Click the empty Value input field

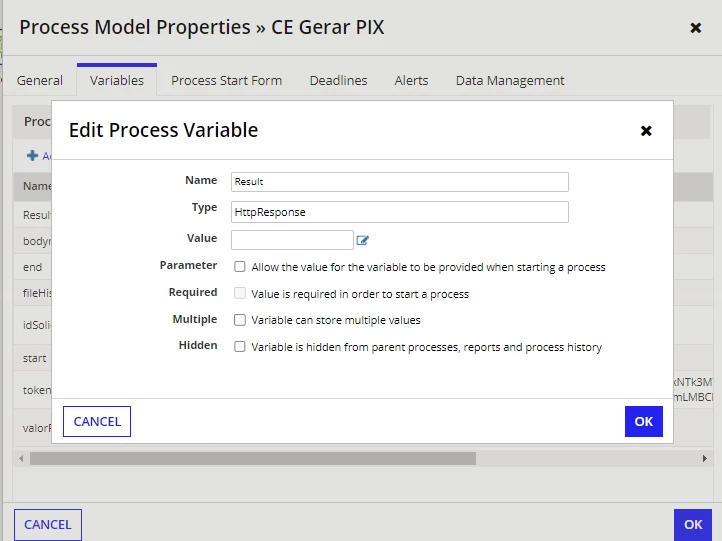(x=292, y=240)
